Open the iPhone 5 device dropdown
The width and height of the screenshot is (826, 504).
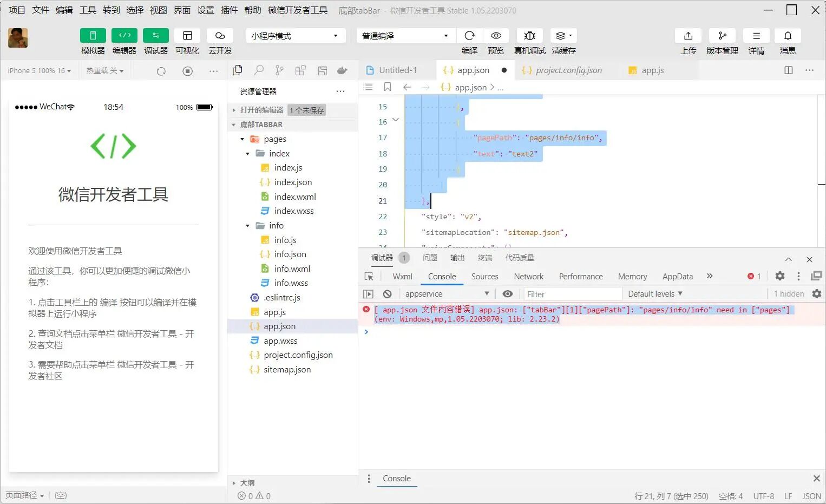pyautogui.click(x=39, y=71)
